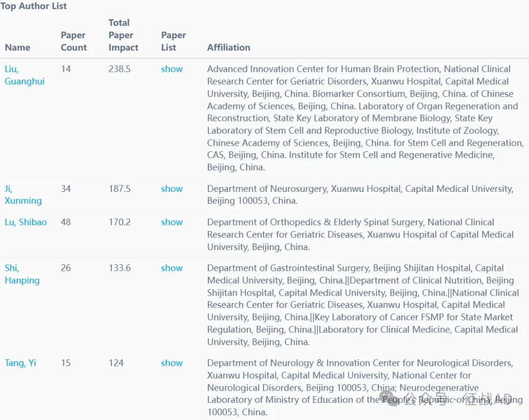Show paper list for Shi, Hanping

coord(172,268)
